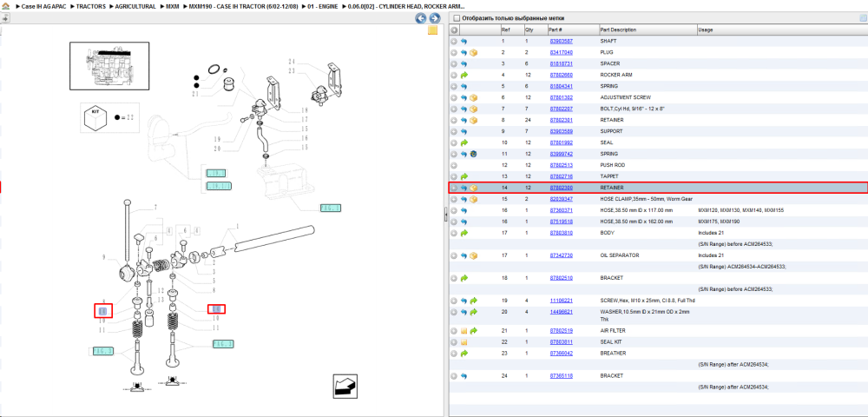This screenshot has height=417, width=868.
Task: Click yellow note icon on AIR FILTER row
Action: [x=464, y=331]
